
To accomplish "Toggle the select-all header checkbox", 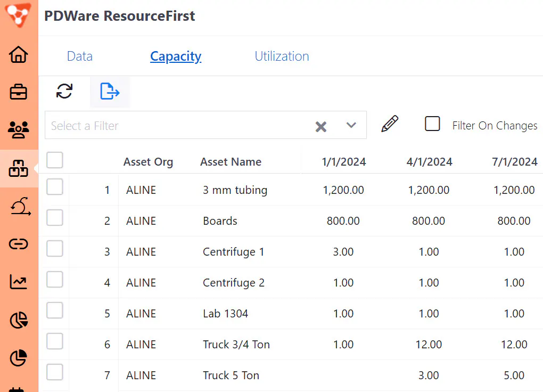I will tap(55, 160).
